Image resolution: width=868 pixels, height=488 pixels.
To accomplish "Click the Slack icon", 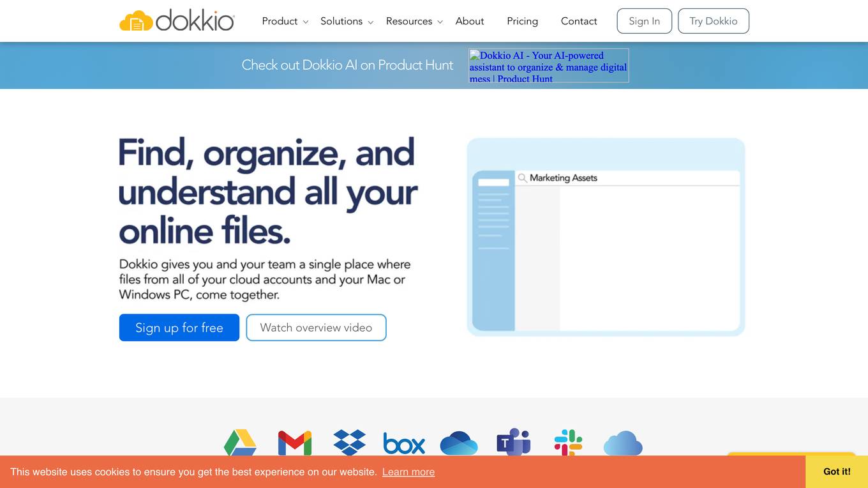I will pyautogui.click(x=568, y=442).
